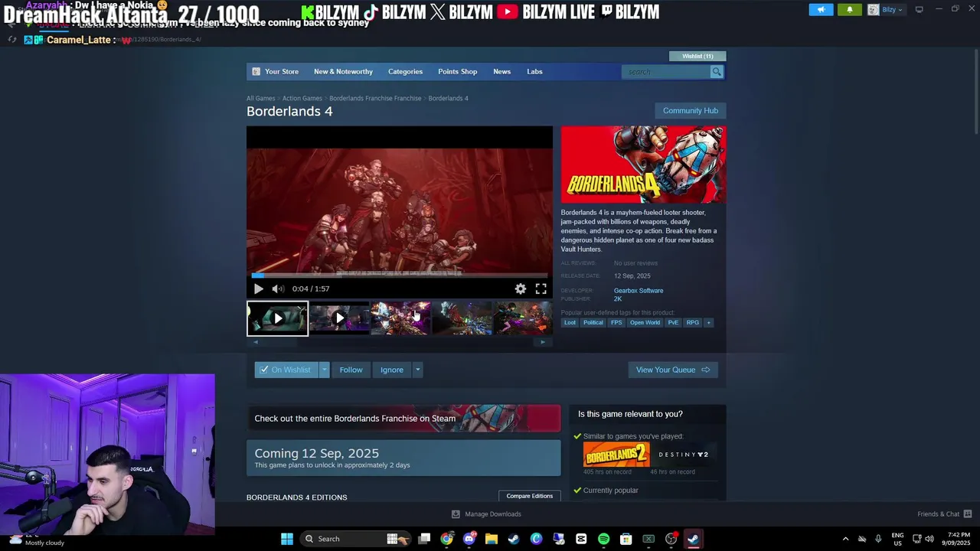Open the Your Store menu
The image size is (980, 551).
click(276, 71)
